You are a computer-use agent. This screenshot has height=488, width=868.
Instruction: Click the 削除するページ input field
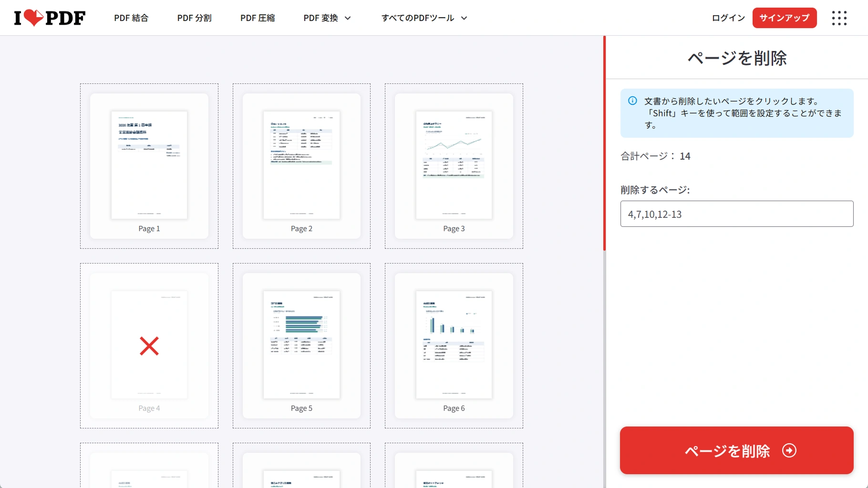(737, 214)
